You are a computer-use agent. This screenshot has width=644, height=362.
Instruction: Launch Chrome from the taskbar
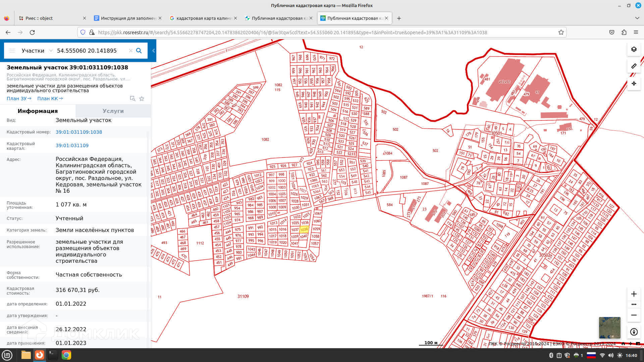click(66, 355)
